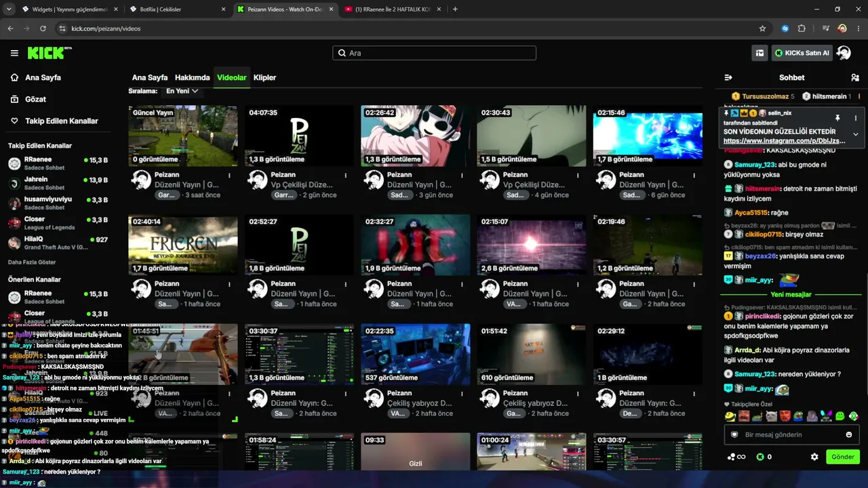This screenshot has height=488, width=868.
Task: Play the 02:30:43 video thumbnail
Action: [x=532, y=136]
